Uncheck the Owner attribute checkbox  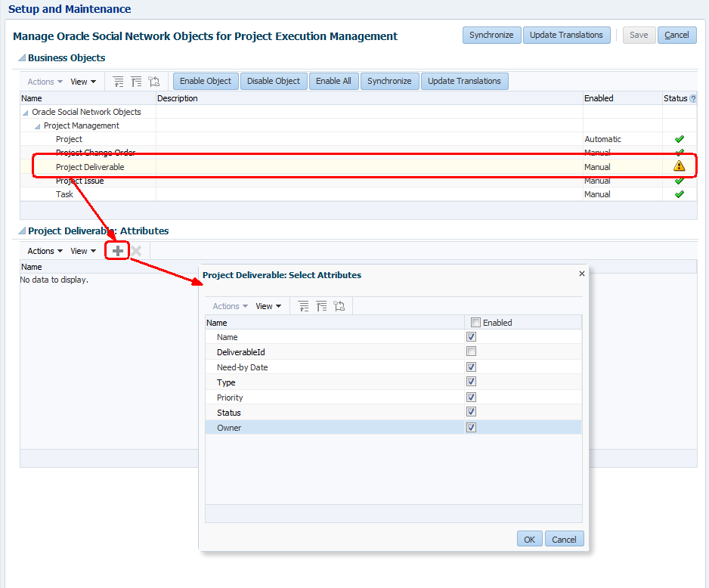(x=471, y=427)
